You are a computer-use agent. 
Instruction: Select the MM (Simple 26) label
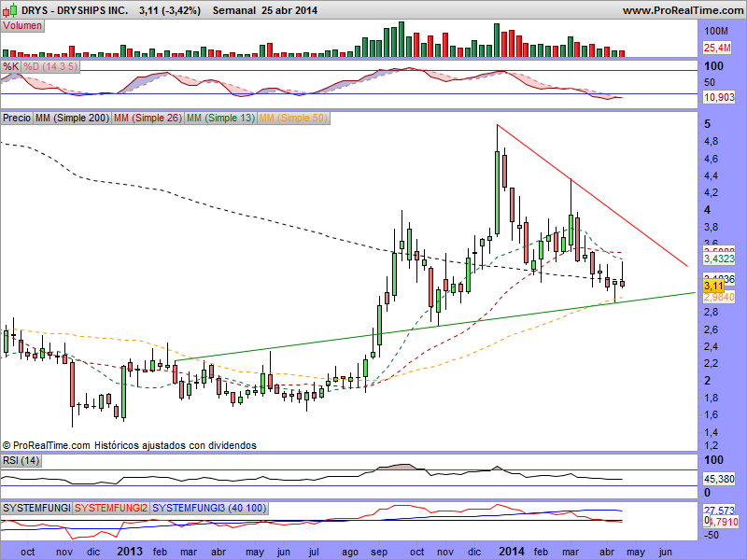click(148, 118)
